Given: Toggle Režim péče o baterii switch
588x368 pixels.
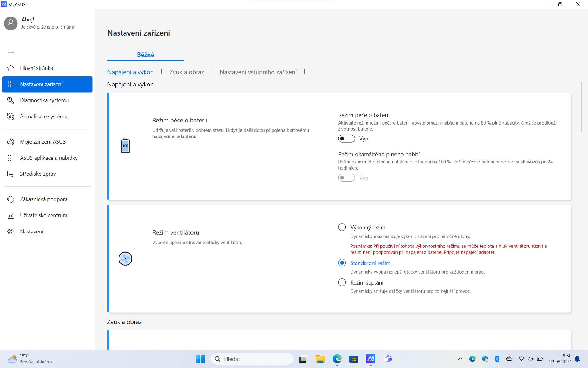Looking at the screenshot, I should point(346,139).
